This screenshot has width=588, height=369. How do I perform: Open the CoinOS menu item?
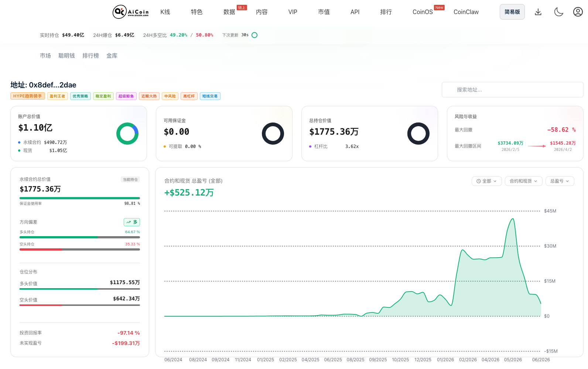click(x=423, y=12)
